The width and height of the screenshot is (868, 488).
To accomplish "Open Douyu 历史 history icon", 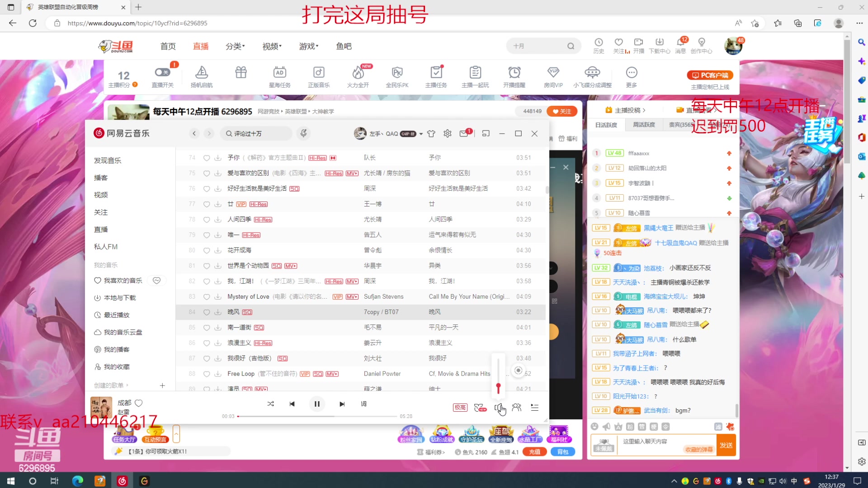I will click(599, 46).
